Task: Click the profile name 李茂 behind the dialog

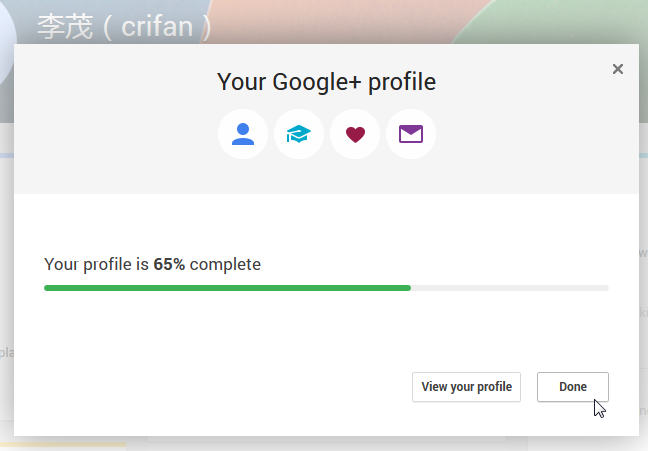Action: coord(66,25)
